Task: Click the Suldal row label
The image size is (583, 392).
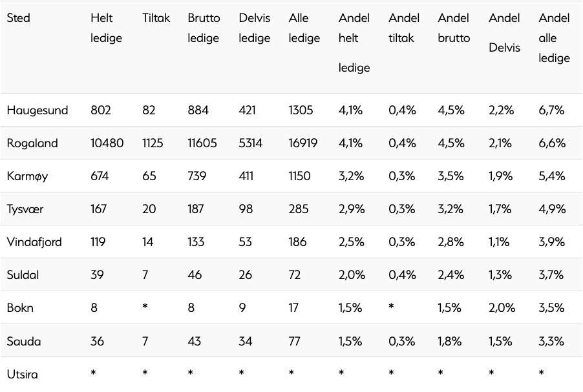Action: point(23,275)
